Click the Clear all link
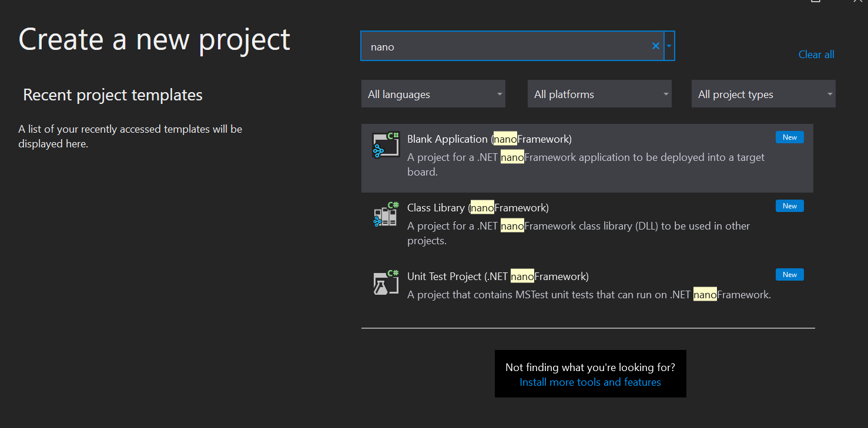868x428 pixels. coord(816,55)
